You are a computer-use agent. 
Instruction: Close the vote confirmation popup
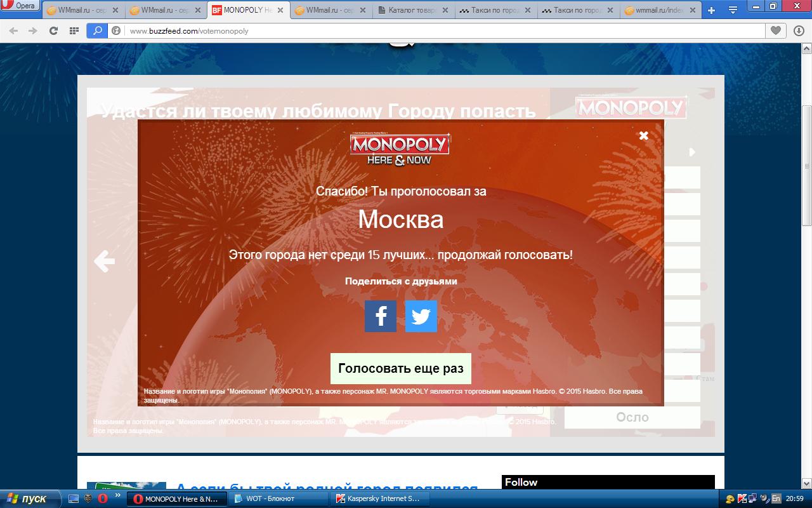[x=643, y=135]
